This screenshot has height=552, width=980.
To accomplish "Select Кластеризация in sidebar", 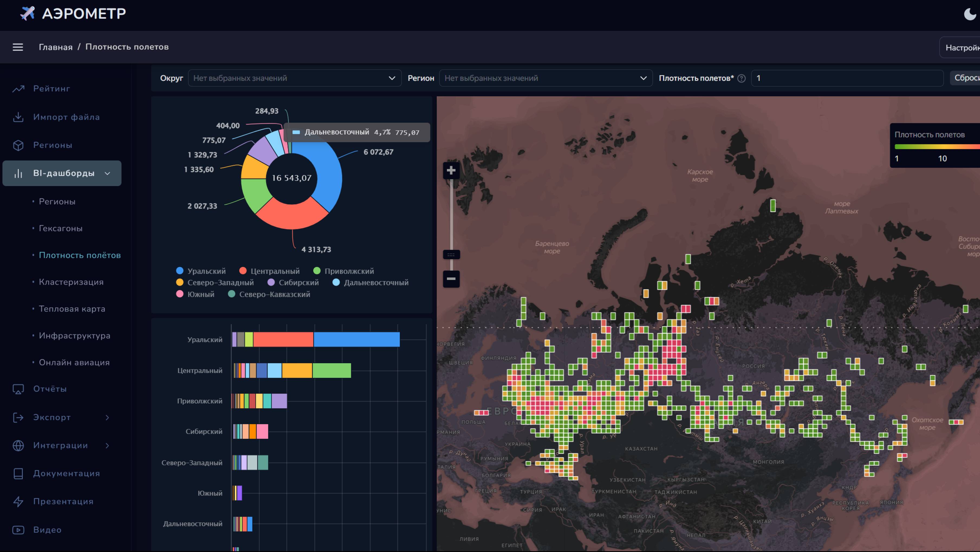I will (71, 282).
